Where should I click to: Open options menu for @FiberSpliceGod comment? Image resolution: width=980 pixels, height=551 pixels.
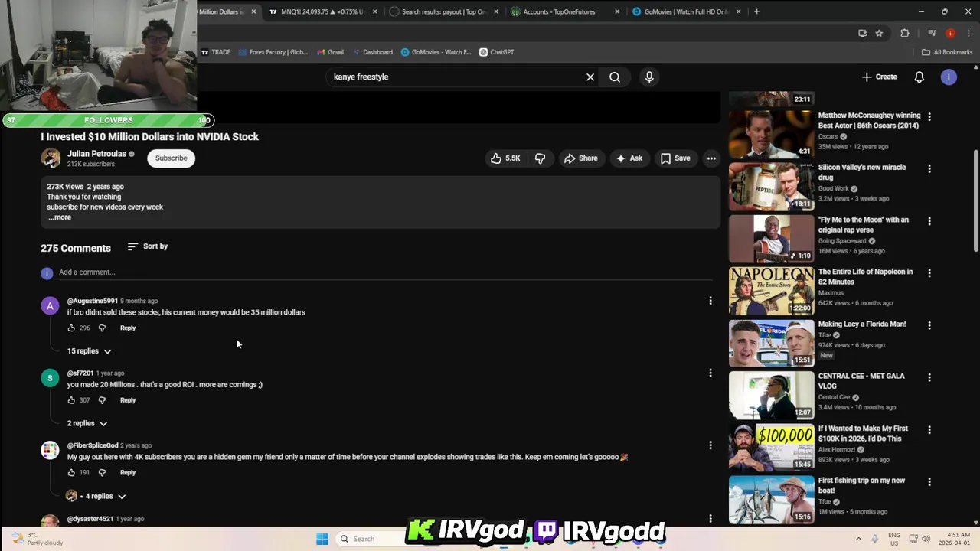[710, 445]
